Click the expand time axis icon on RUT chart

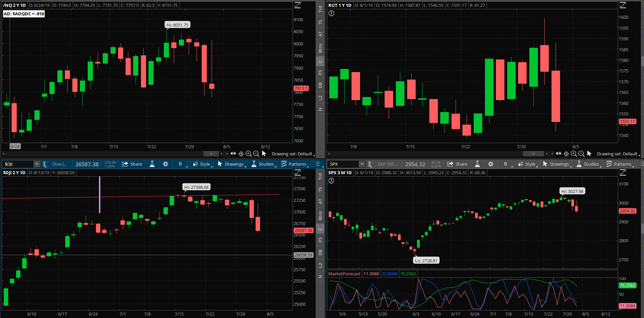coord(559,154)
